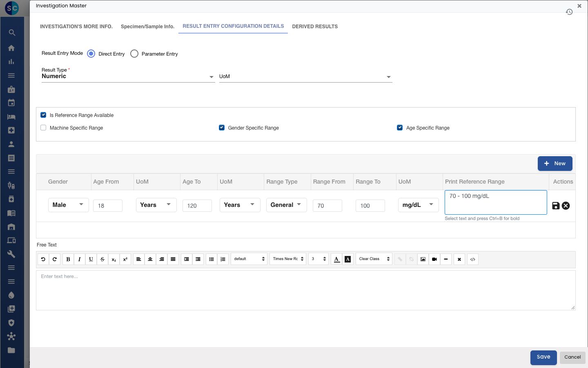Enable Machine Specific Range checkbox
The height and width of the screenshot is (368, 588).
click(x=43, y=128)
